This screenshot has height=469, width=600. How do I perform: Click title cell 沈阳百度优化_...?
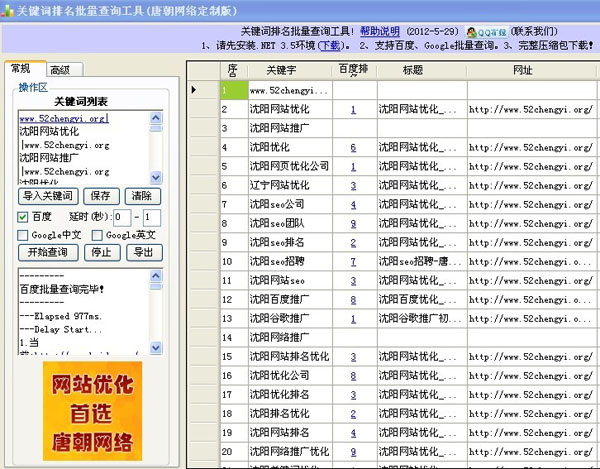422,300
